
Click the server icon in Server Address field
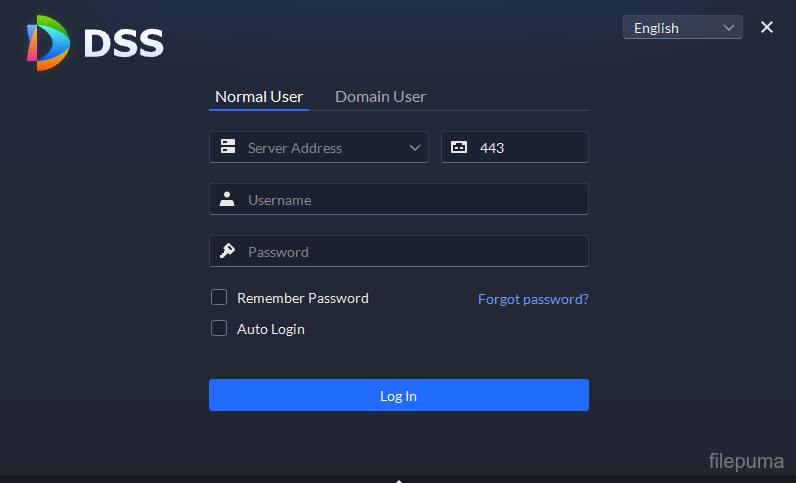click(228, 147)
